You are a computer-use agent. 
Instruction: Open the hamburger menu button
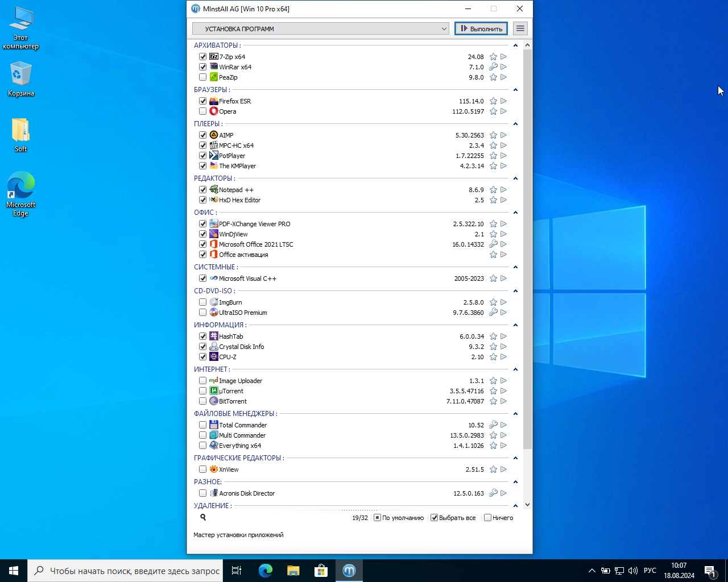pyautogui.click(x=520, y=28)
